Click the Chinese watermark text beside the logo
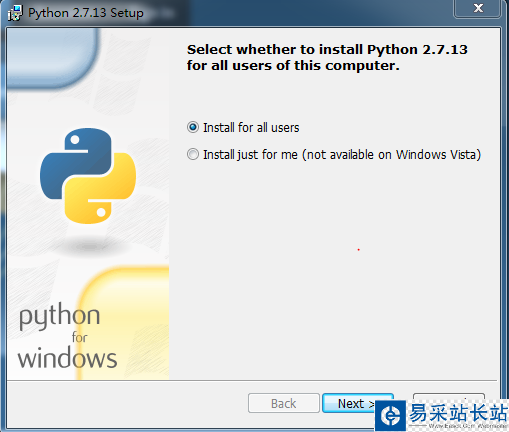 pos(458,412)
